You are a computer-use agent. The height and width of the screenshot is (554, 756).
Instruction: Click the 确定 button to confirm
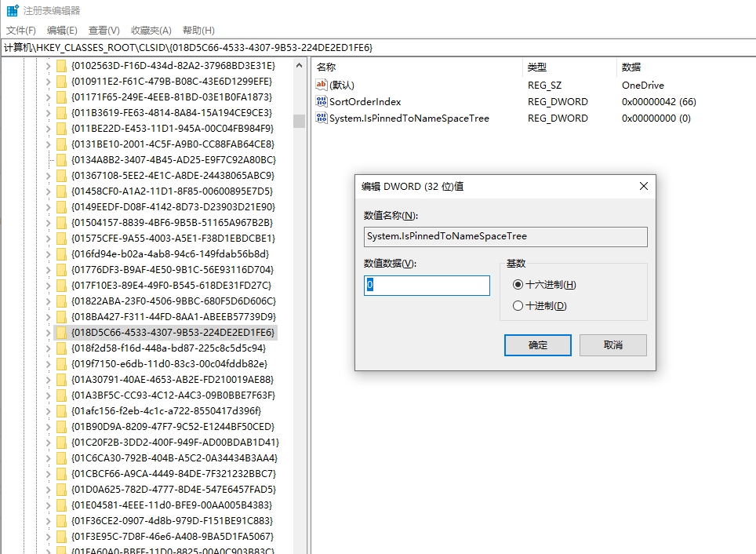537,344
